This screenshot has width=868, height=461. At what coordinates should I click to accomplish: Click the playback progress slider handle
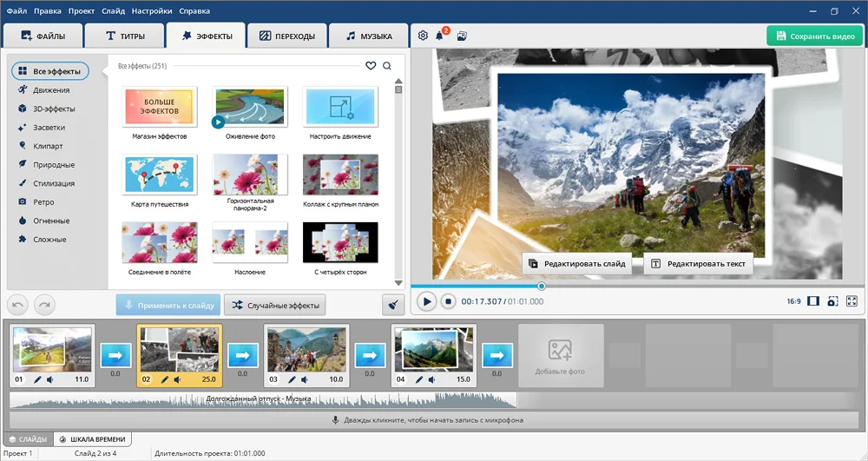pyautogui.click(x=542, y=286)
